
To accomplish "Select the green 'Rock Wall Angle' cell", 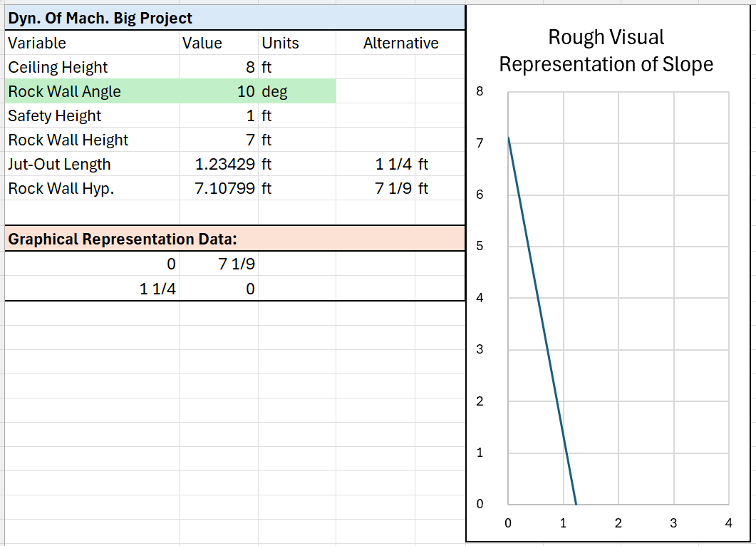I will [x=92, y=91].
